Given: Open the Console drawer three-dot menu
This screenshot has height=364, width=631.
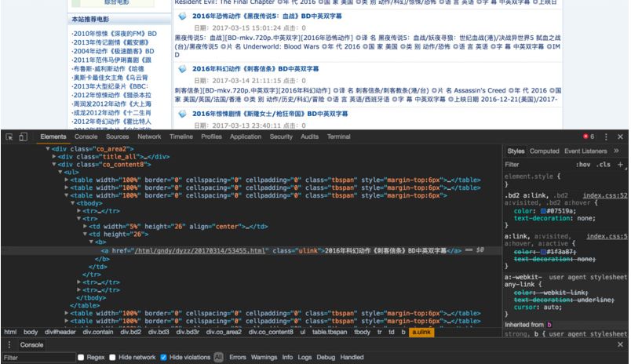Looking at the screenshot, I should 9,344.
